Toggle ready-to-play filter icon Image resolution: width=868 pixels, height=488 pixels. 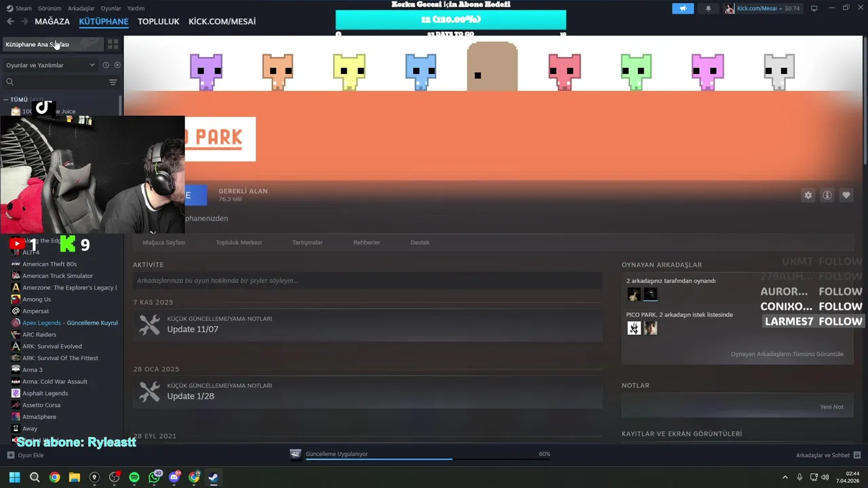tap(117, 65)
